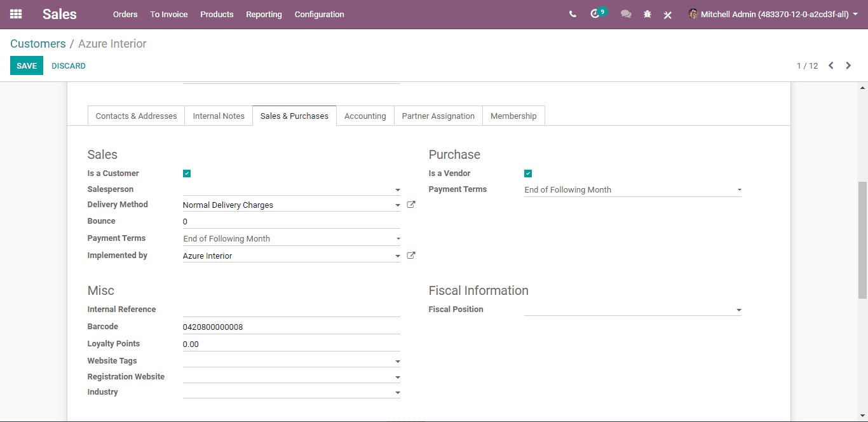Switch to the Accounting tab
The height and width of the screenshot is (422, 868).
[365, 116]
